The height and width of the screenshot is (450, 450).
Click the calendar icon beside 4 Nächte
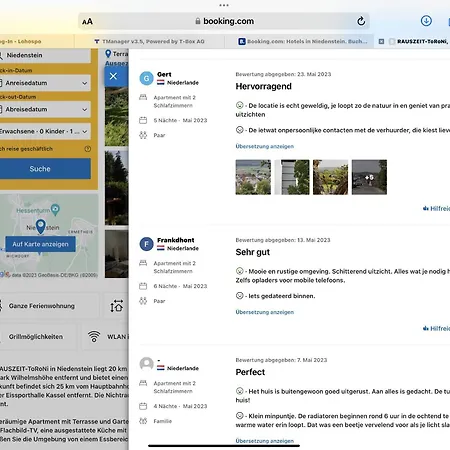pos(143,406)
